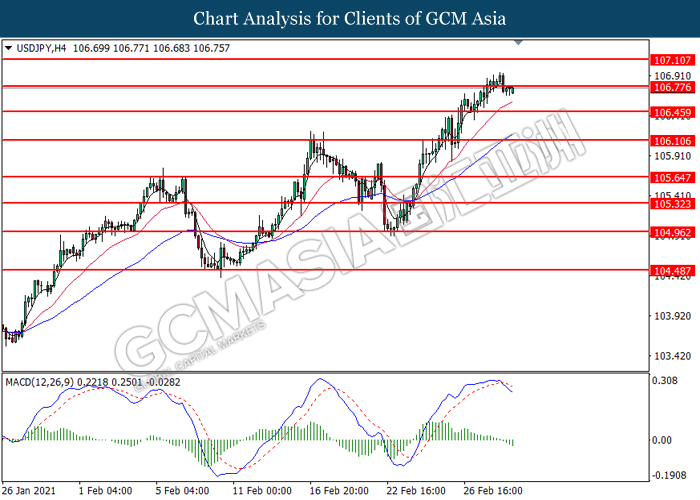Click the chart shift marker triangle

(518, 42)
